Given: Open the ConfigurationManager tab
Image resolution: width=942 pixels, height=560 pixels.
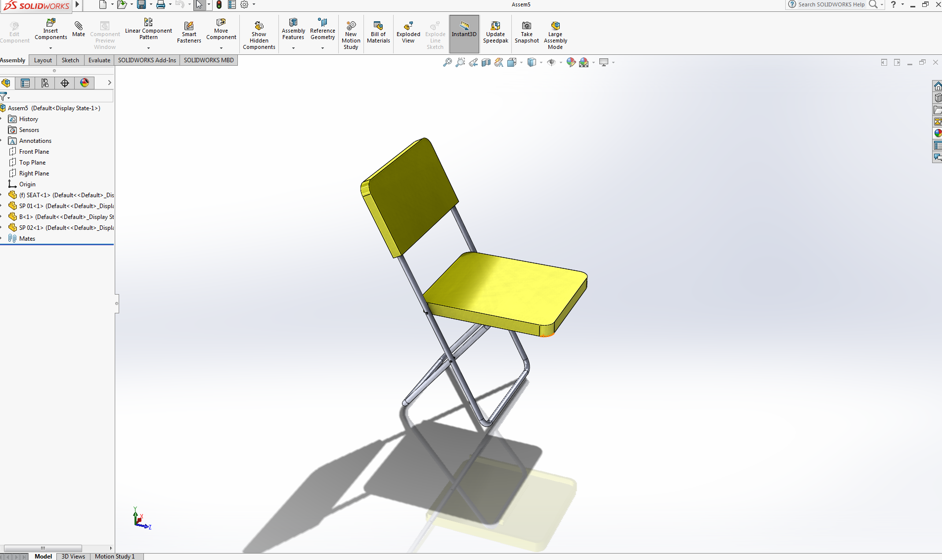Looking at the screenshot, I should [45, 83].
